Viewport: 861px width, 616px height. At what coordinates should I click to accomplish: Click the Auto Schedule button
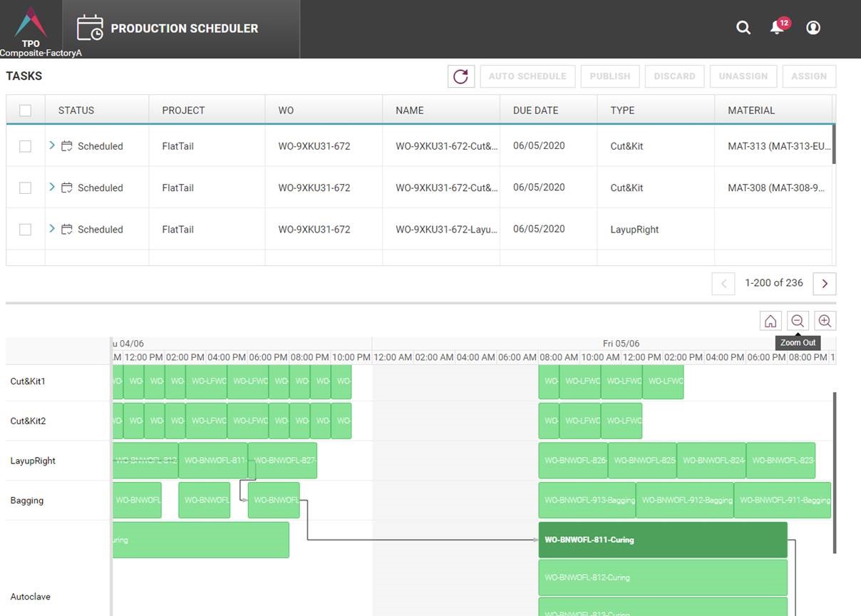[x=527, y=76]
